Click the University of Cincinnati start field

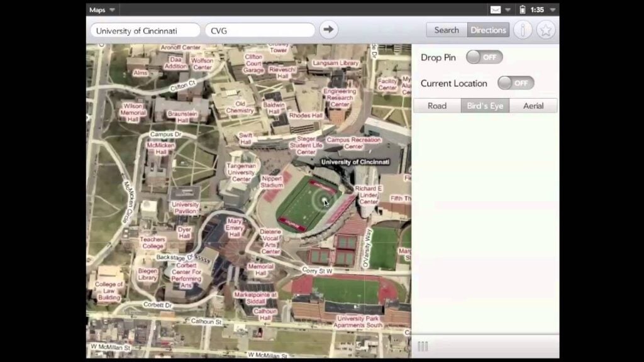click(145, 30)
